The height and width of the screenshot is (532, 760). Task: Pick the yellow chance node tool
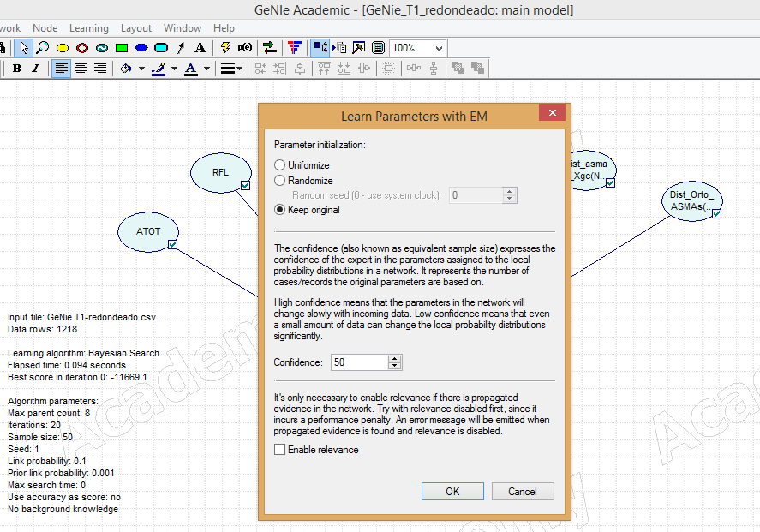click(x=63, y=48)
